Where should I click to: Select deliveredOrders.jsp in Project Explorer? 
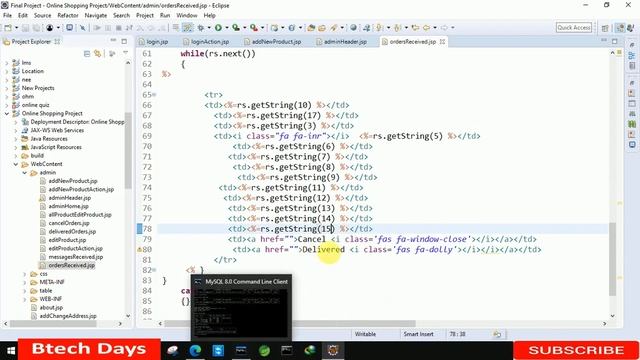pos(72,231)
